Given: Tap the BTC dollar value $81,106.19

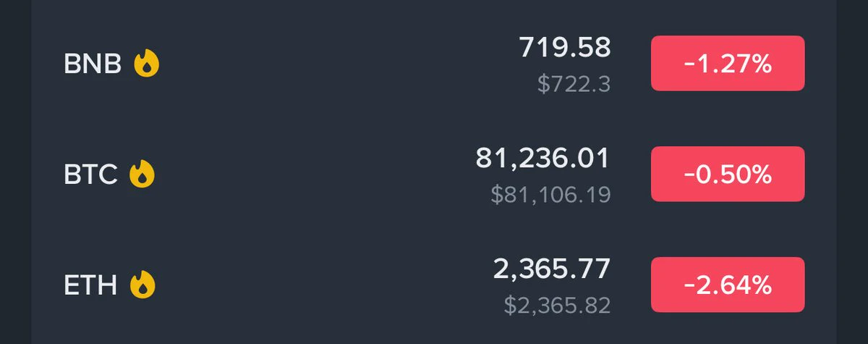Looking at the screenshot, I should [551, 194].
